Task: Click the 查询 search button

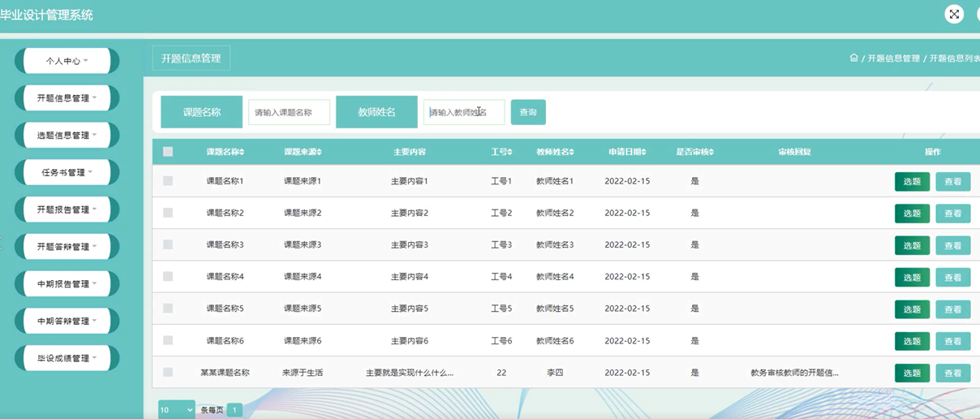Action: 528,112
